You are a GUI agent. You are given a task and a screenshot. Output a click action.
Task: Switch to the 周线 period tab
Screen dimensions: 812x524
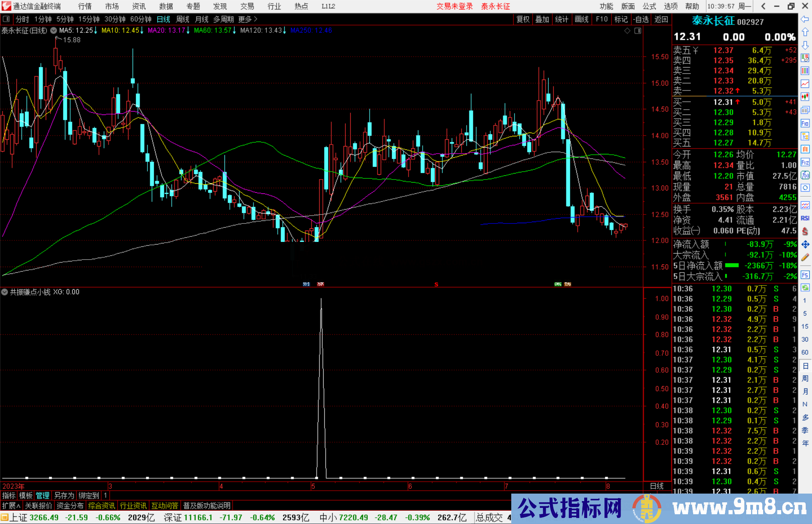click(x=182, y=19)
